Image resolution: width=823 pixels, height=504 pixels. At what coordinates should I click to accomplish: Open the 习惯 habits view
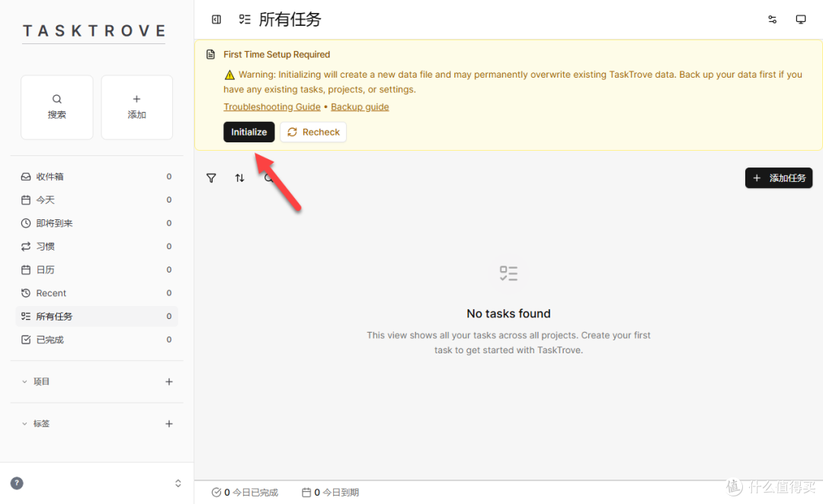(x=97, y=247)
